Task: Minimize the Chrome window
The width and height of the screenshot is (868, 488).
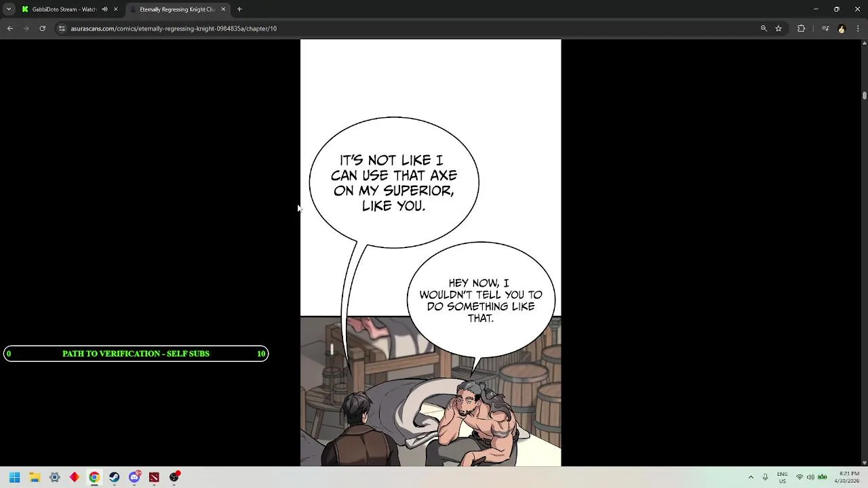Action: click(x=816, y=9)
